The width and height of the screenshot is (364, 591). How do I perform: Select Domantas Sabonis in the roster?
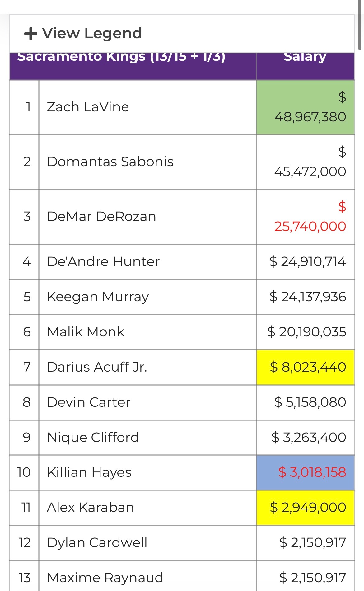pos(110,162)
